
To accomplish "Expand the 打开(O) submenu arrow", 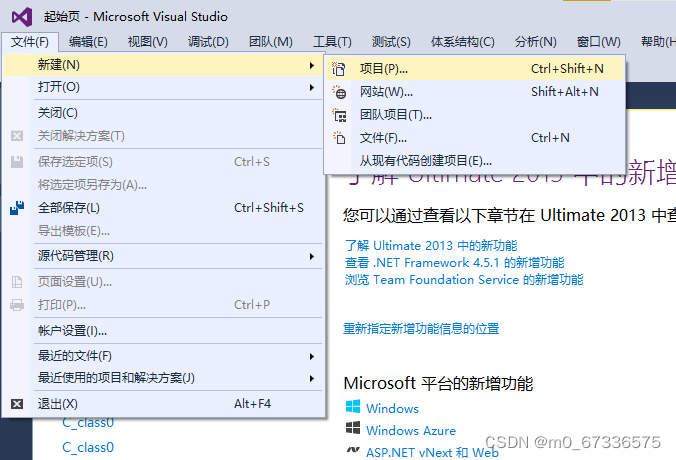I will [x=312, y=88].
